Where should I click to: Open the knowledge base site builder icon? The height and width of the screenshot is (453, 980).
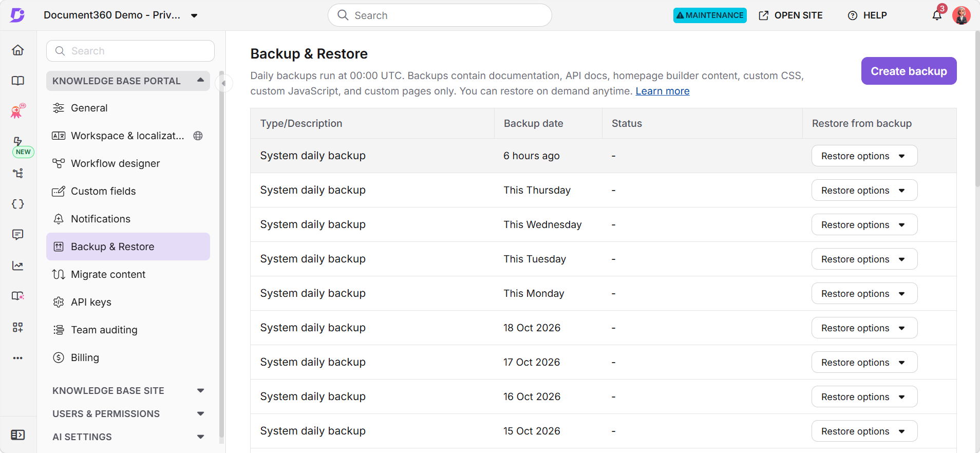[x=18, y=296]
